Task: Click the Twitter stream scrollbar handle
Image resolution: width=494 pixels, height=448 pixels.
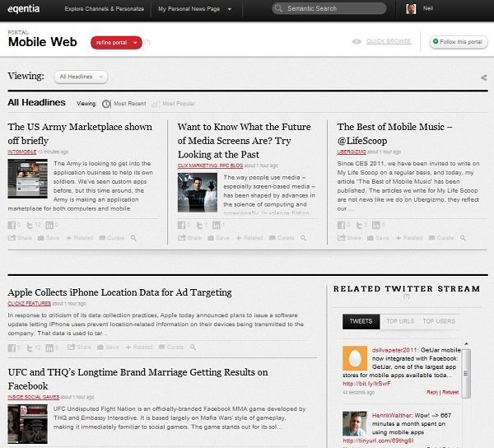Action: point(466,374)
